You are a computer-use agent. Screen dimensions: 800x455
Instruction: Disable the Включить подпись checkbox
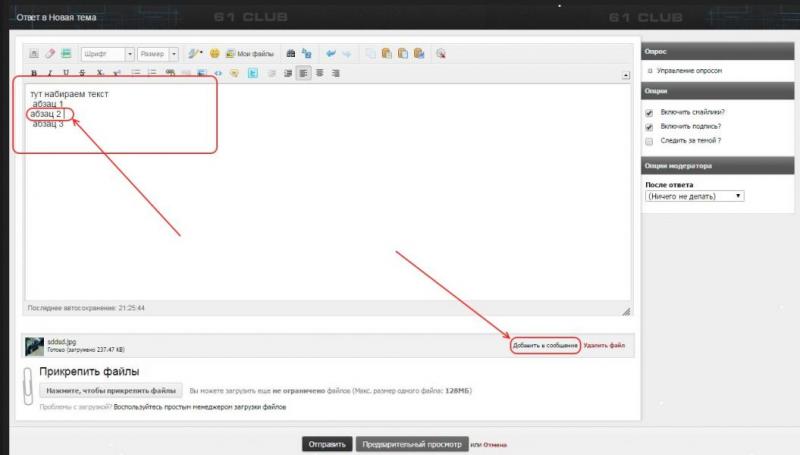pyautogui.click(x=650, y=127)
